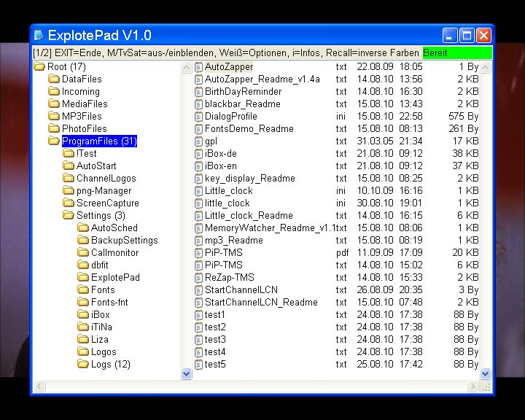This screenshot has width=525, height=420.
Task: Open the StartChannelLCN_Readme file
Action: tap(261, 303)
